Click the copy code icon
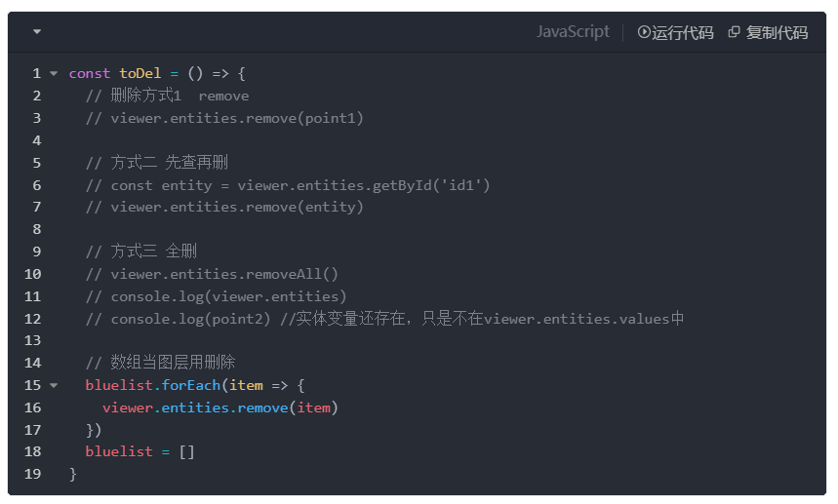This screenshot has height=504, width=838. (734, 32)
